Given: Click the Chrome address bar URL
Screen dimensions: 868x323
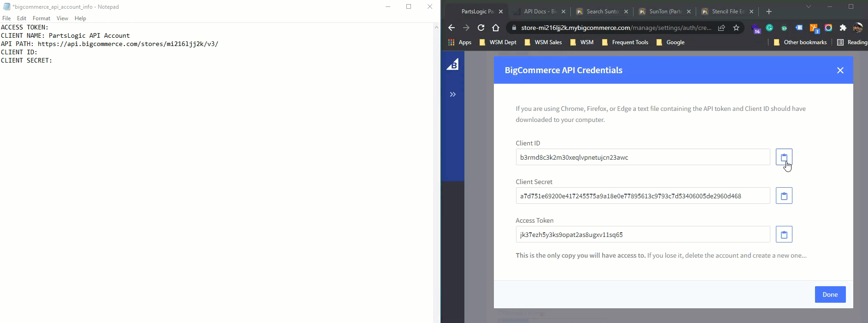Looking at the screenshot, I should [x=616, y=28].
